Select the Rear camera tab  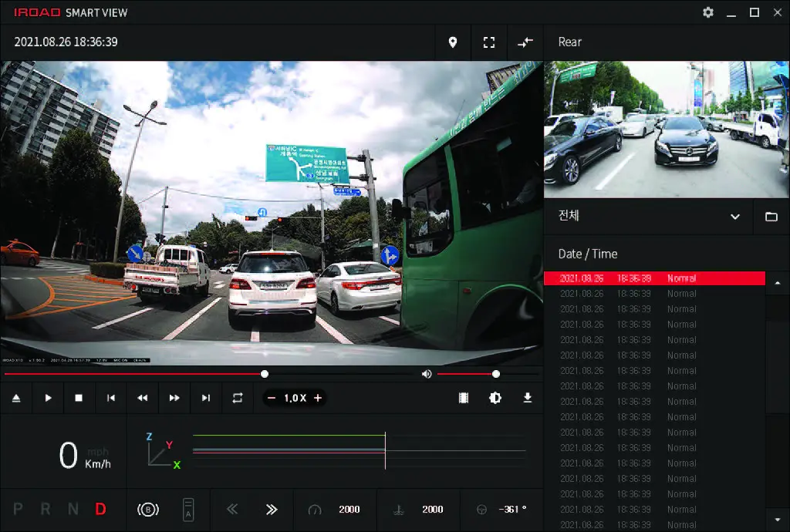pos(570,42)
